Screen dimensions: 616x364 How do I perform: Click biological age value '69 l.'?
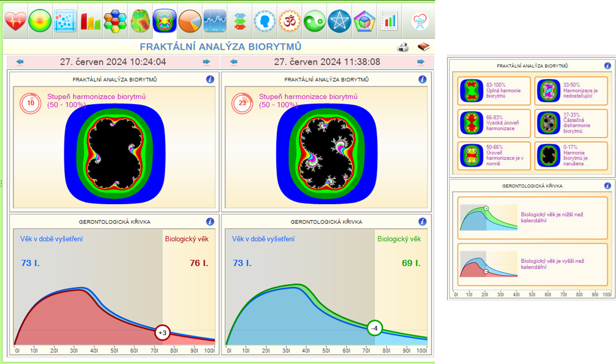click(x=411, y=263)
